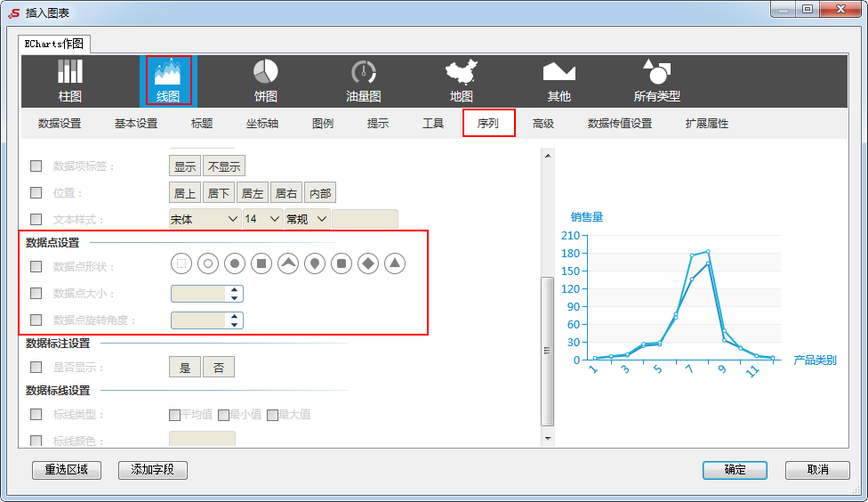Click the 取消 button
The image size is (868, 502).
point(817,470)
